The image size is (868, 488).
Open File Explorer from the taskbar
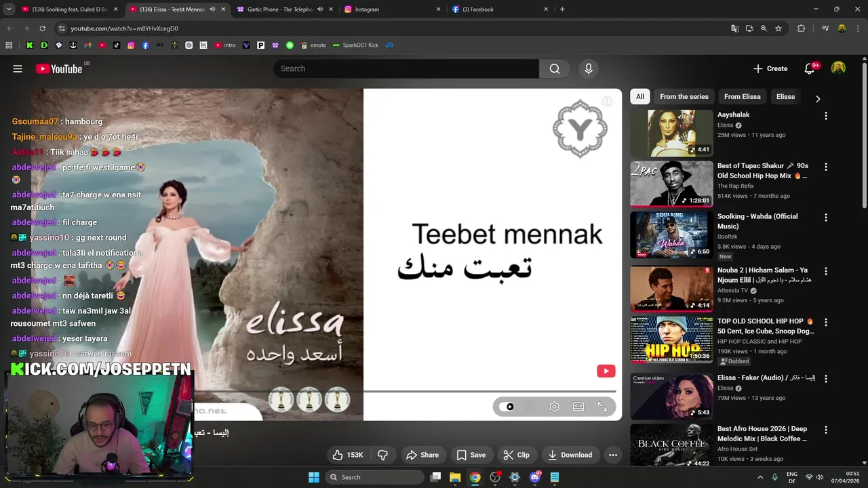click(x=455, y=477)
